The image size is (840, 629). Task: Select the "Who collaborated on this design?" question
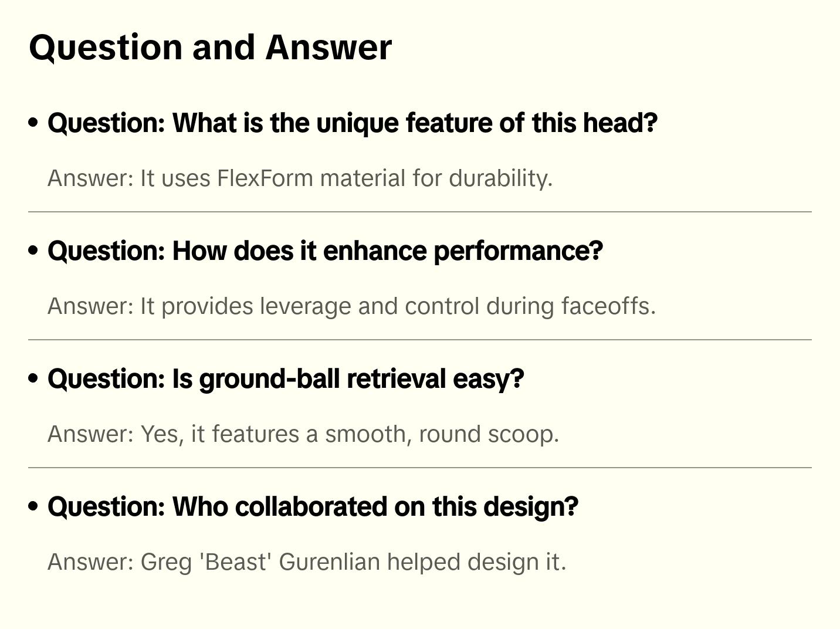pyautogui.click(x=313, y=507)
